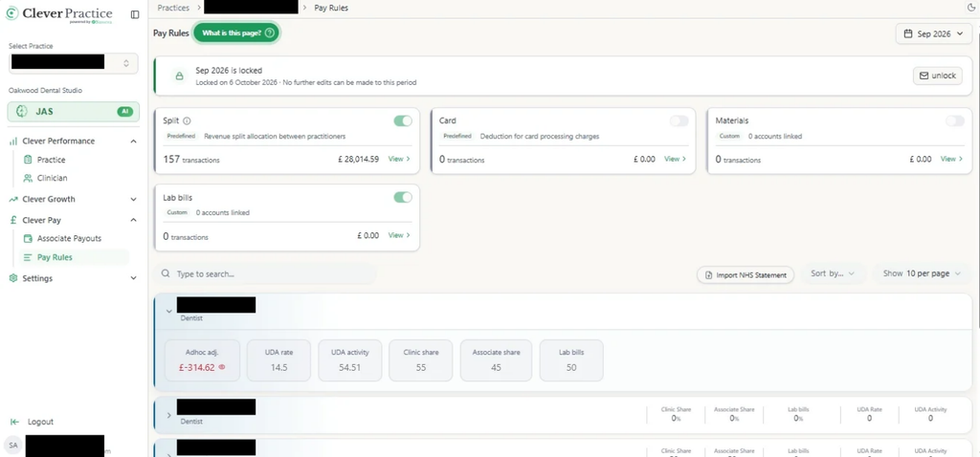Click the Import NHS Statement button
The image size is (980, 457).
(x=746, y=274)
